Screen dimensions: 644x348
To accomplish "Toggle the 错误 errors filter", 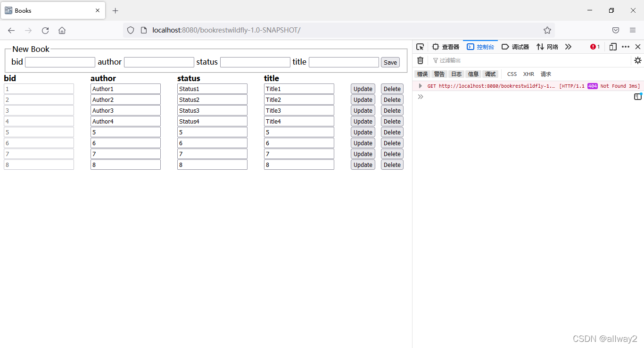I will pyautogui.click(x=422, y=74).
